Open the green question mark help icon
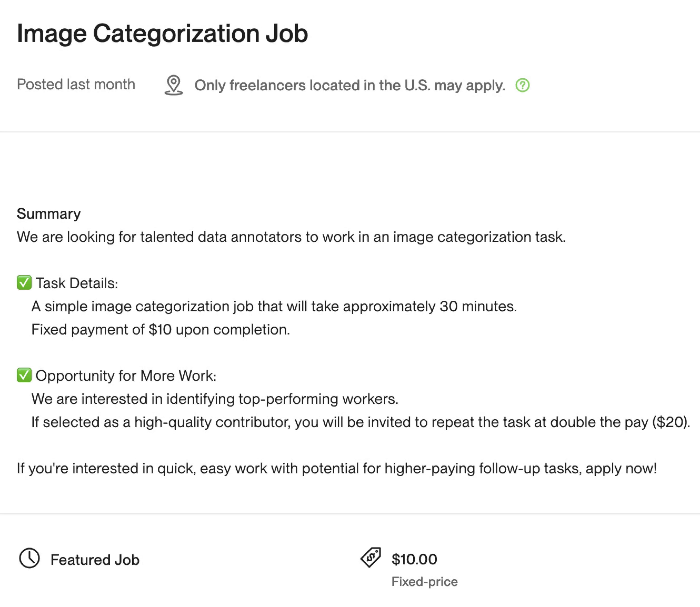 coord(522,85)
